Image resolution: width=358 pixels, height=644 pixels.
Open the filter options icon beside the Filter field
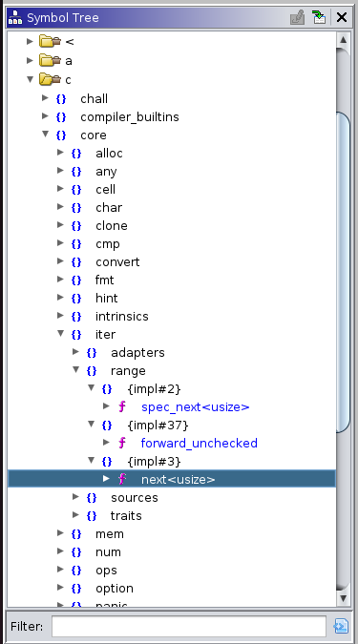[341, 626]
